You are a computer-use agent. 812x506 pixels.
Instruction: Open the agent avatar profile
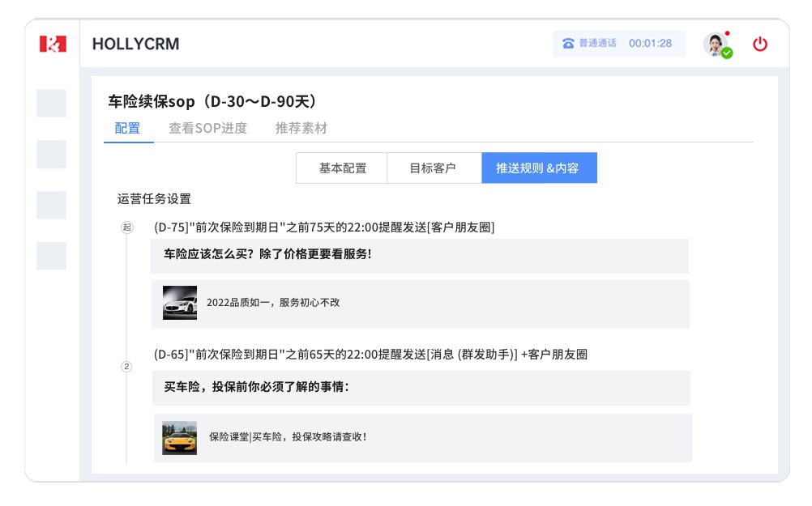(x=715, y=43)
